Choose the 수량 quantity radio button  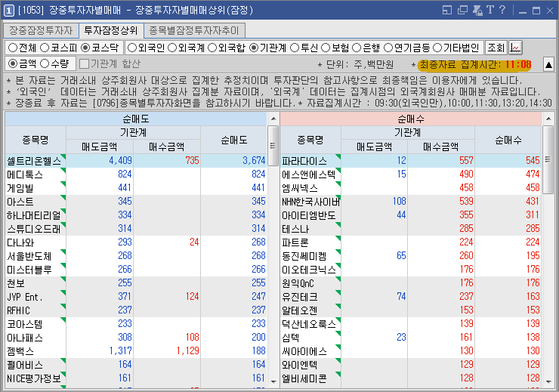pyautogui.click(x=45, y=63)
